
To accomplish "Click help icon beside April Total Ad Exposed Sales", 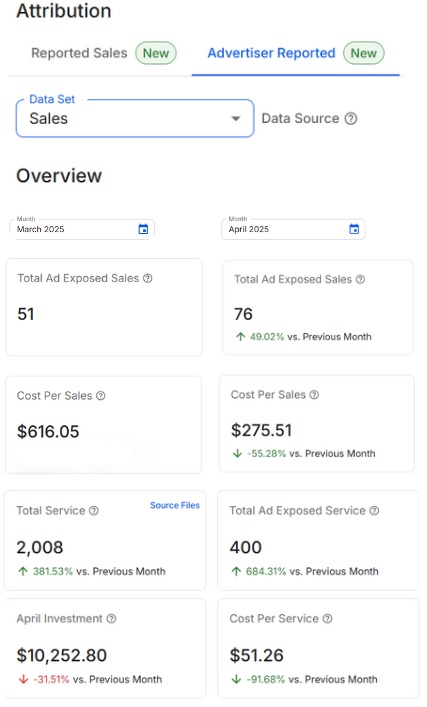I will [x=360, y=280].
